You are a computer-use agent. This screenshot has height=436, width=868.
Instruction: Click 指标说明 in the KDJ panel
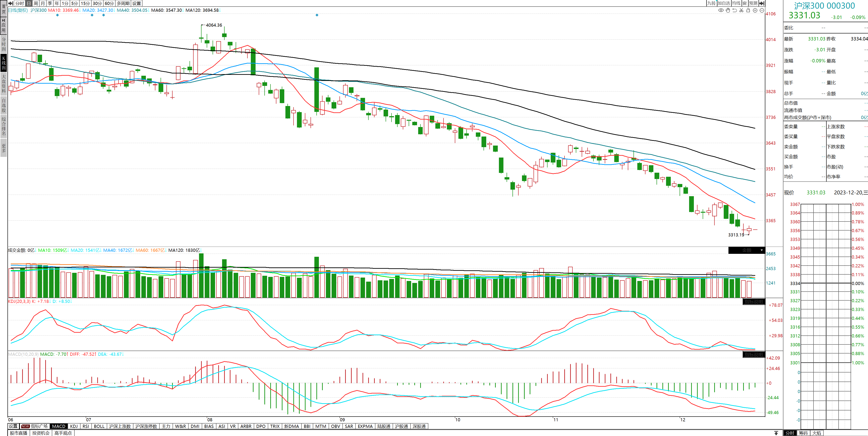coord(753,302)
